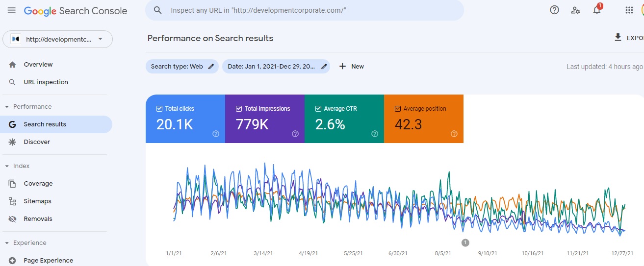Screen dimensions: 644x266
Task: Click the URL inspection search field
Action: pos(304,10)
